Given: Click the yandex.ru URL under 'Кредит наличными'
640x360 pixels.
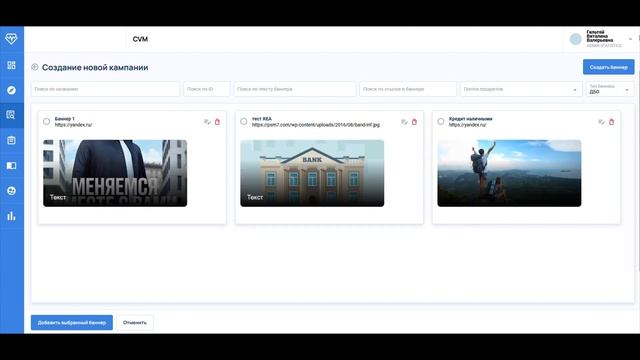Looking at the screenshot, I should click(x=468, y=125).
